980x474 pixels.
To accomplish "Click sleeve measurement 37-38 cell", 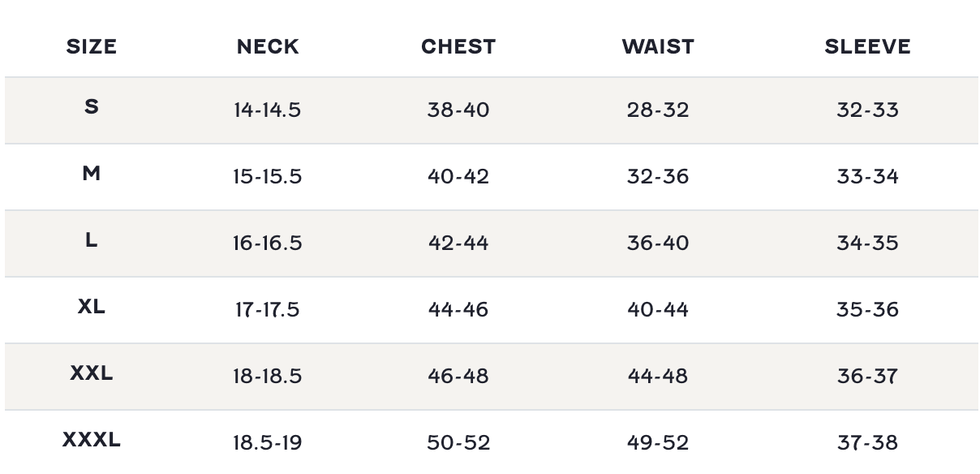I will pyautogui.click(x=867, y=443).
